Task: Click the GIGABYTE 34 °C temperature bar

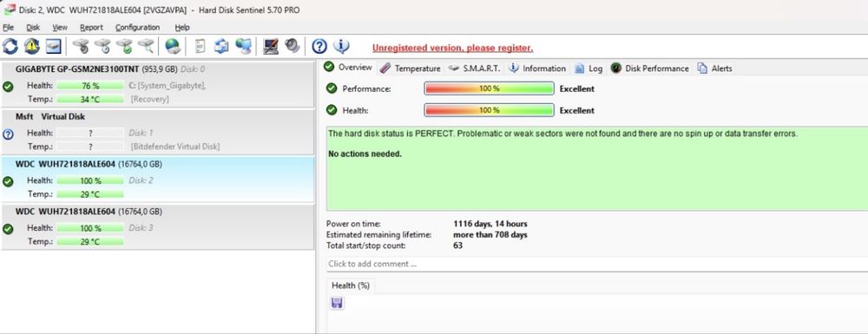Action: click(x=90, y=99)
